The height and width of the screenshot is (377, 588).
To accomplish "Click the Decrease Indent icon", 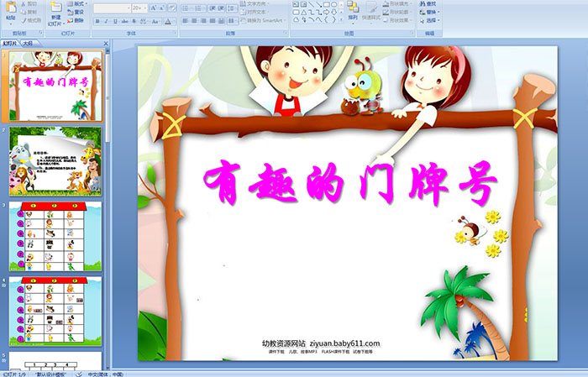I will pyautogui.click(x=212, y=8).
